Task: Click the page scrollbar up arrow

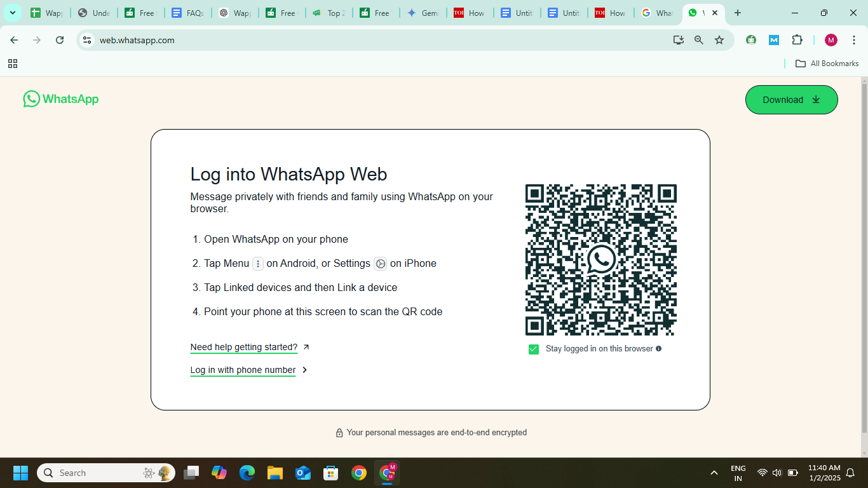Action: click(x=864, y=81)
